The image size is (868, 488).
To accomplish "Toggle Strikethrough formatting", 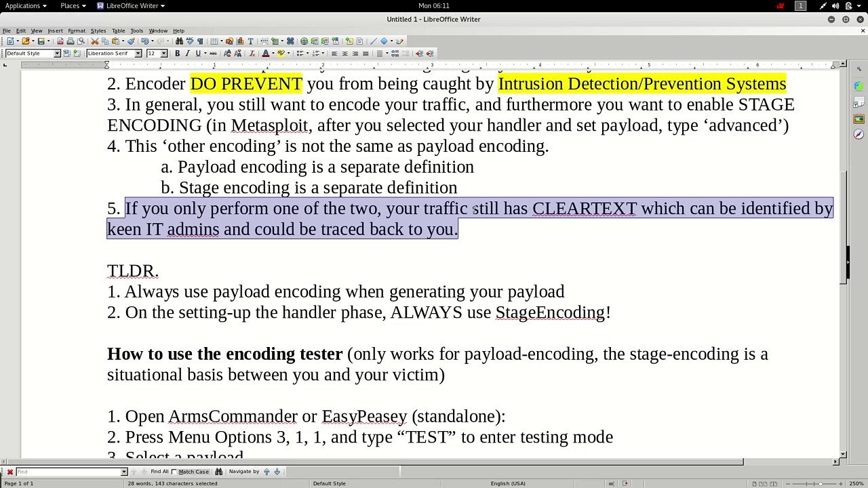I will (x=212, y=54).
